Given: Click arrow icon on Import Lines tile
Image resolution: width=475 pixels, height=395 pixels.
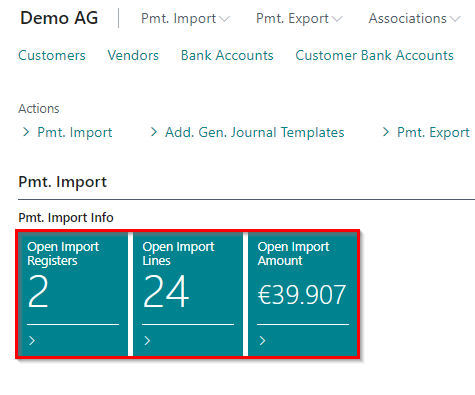Looking at the screenshot, I should point(147,341).
